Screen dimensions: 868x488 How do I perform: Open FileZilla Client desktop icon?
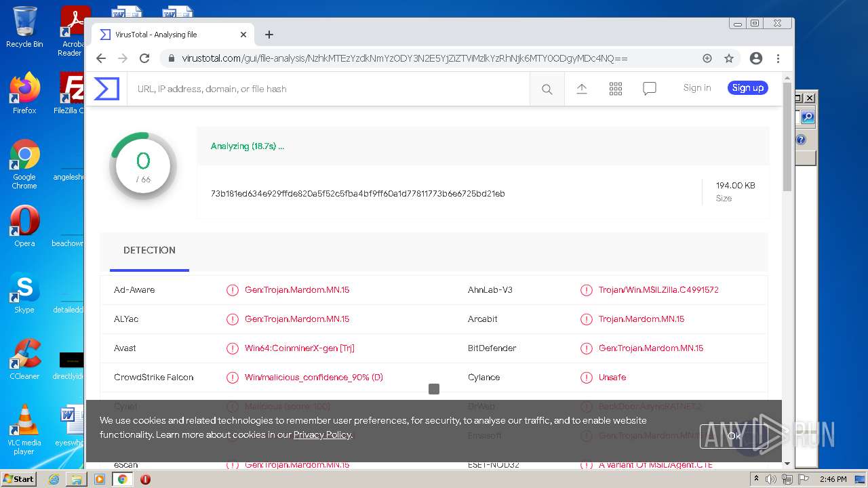click(70, 94)
